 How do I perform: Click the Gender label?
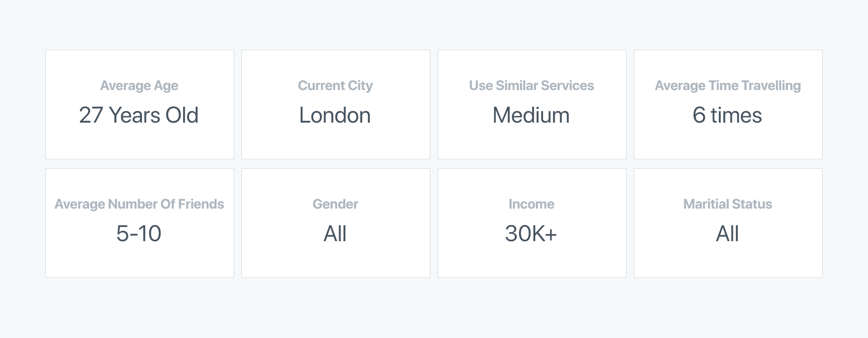click(335, 204)
